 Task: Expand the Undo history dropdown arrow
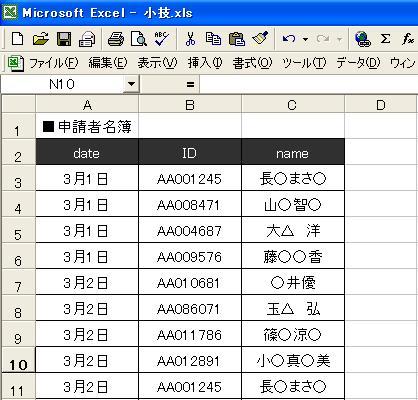(x=305, y=39)
